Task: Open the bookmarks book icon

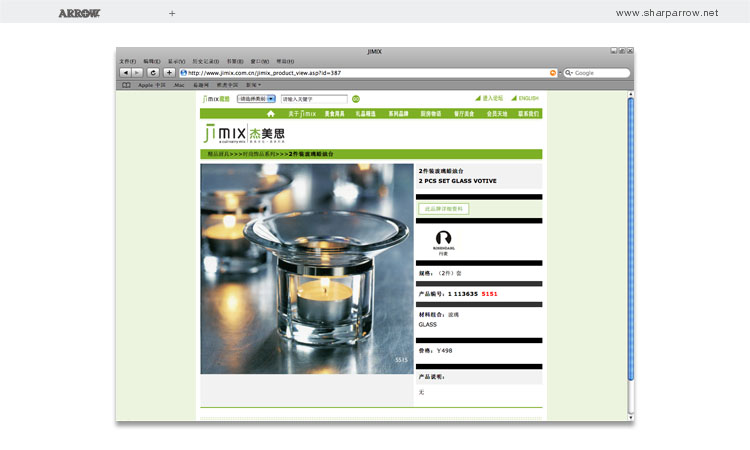Action: pos(126,85)
